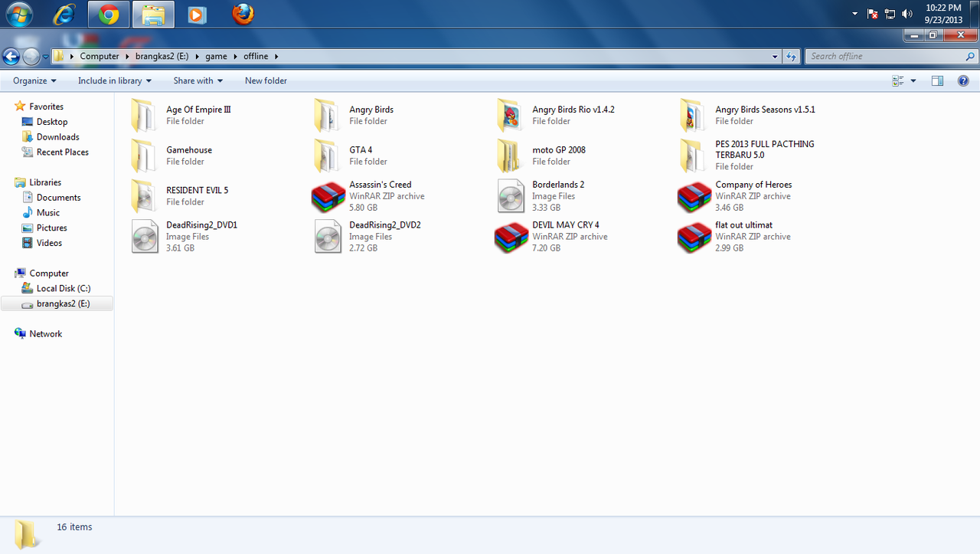This screenshot has width=980, height=554.
Task: Toggle the preview pane icon
Action: coord(937,80)
